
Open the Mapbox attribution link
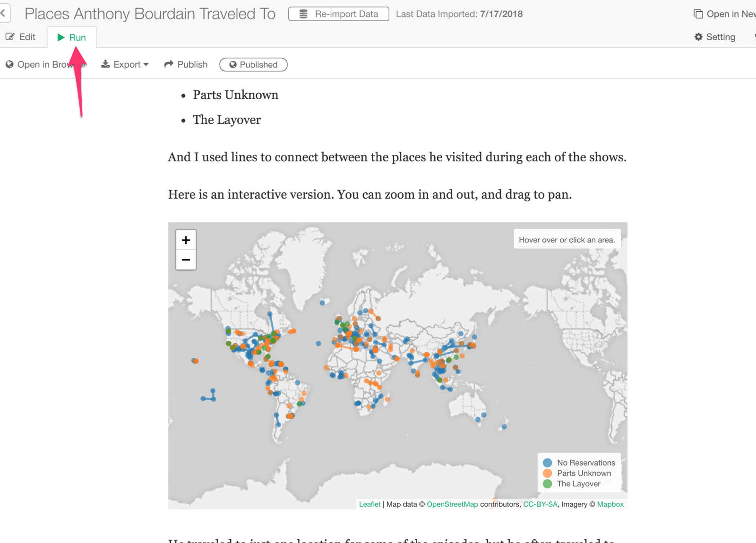[x=610, y=504]
